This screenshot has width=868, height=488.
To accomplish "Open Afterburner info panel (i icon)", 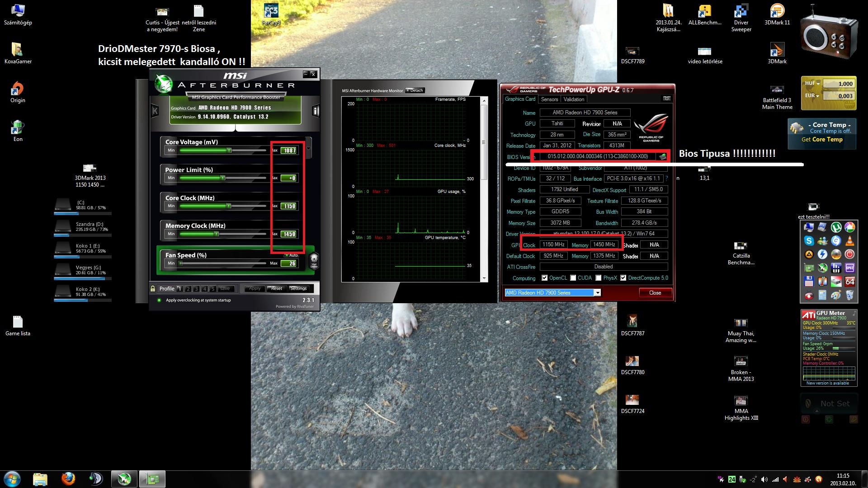I will (x=316, y=111).
